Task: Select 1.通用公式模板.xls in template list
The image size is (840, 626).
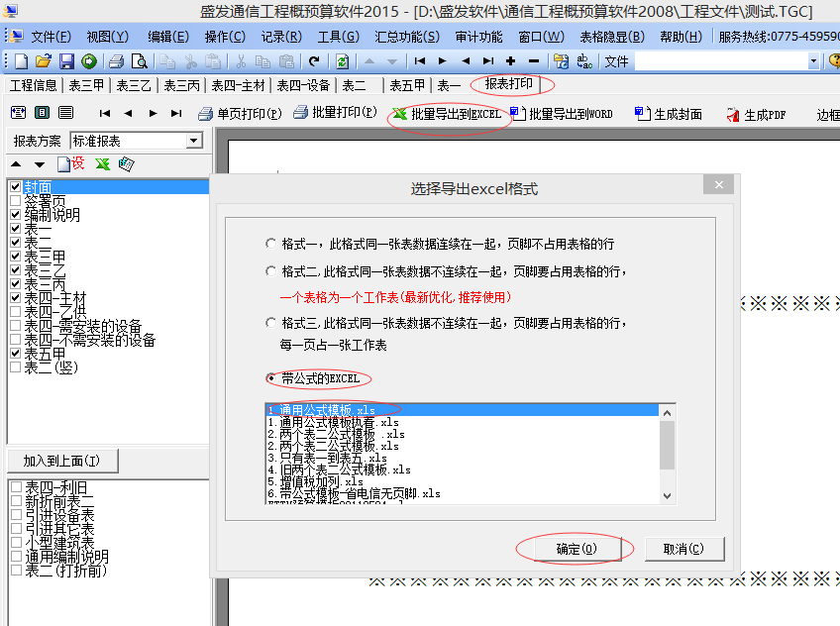Action: pyautogui.click(x=463, y=410)
